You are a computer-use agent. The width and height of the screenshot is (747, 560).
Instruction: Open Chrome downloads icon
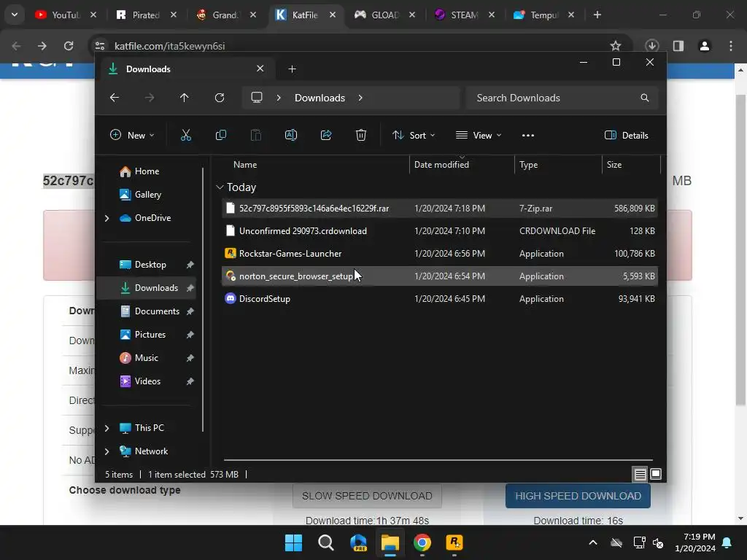tap(651, 46)
